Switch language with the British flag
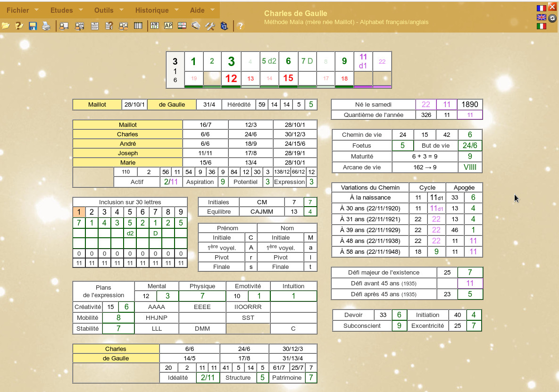 pos(542,17)
